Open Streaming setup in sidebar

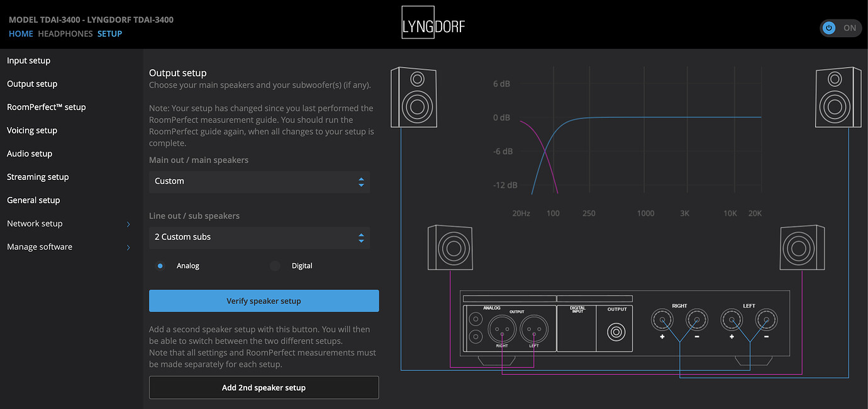38,177
